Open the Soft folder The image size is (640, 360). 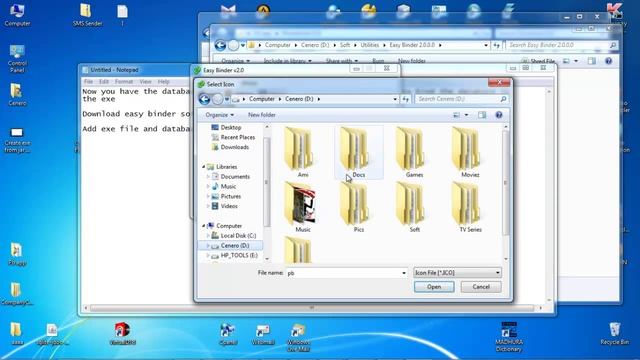pyautogui.click(x=411, y=207)
